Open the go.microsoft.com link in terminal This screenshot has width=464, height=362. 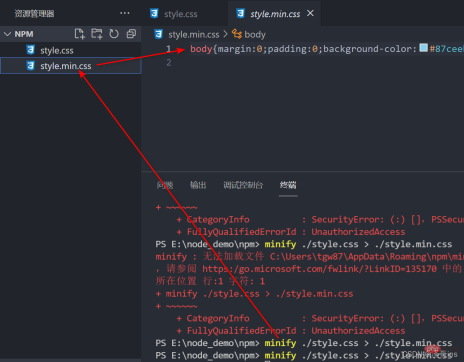pos(319,269)
